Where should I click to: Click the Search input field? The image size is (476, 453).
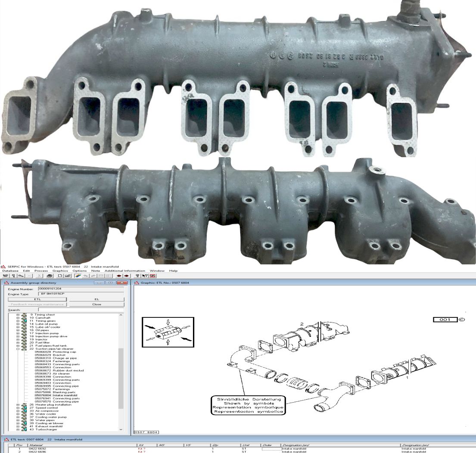(81, 310)
